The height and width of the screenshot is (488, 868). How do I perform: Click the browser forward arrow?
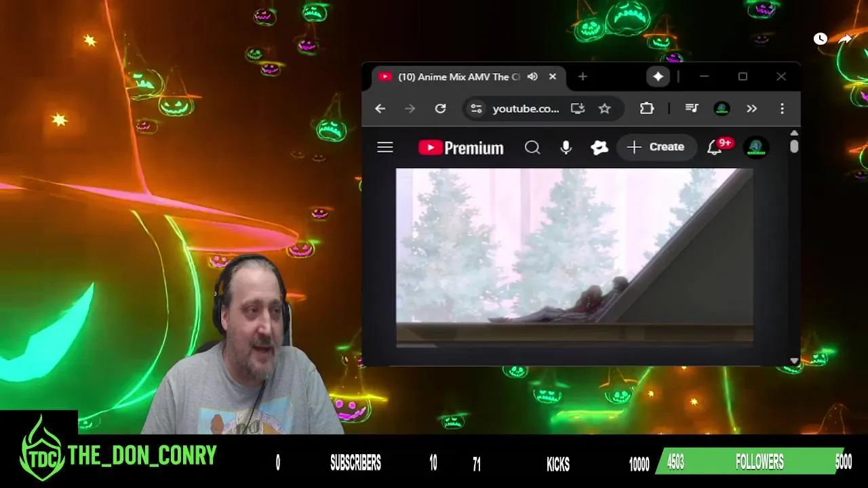(x=410, y=108)
